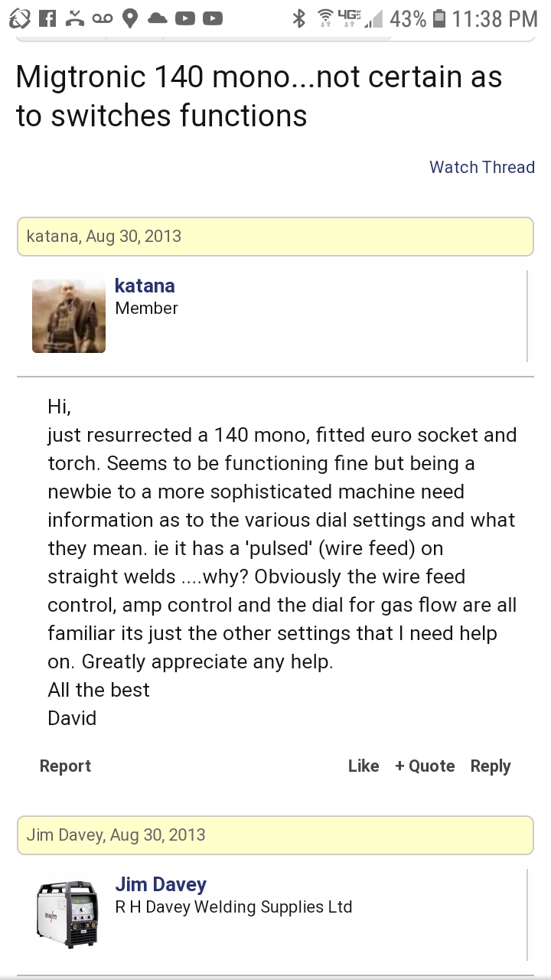Image resolution: width=551 pixels, height=980 pixels.
Task: Click the Watch Thread link
Action: pos(482,167)
